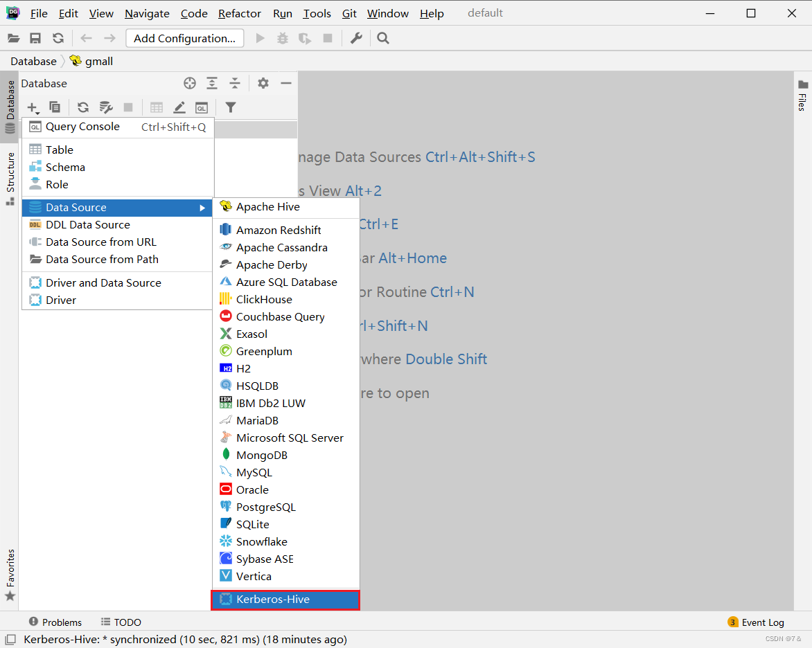The width and height of the screenshot is (812, 648).
Task: Click the Database breadcrumb
Action: pyautogui.click(x=34, y=61)
